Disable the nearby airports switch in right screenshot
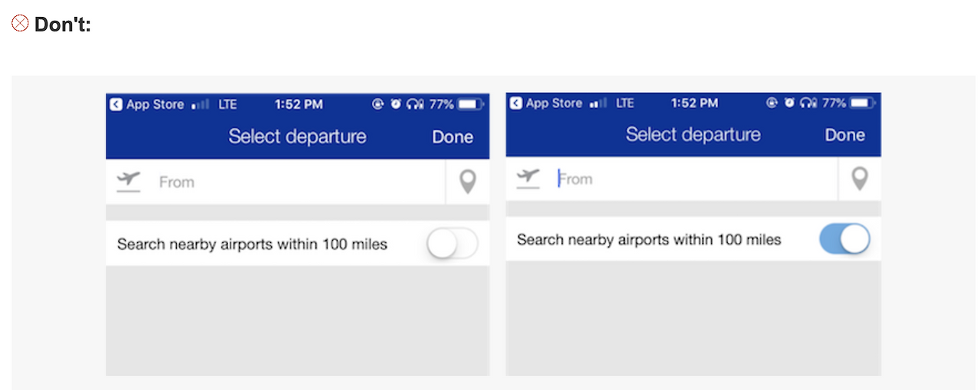The width and height of the screenshot is (980, 390). point(844,239)
